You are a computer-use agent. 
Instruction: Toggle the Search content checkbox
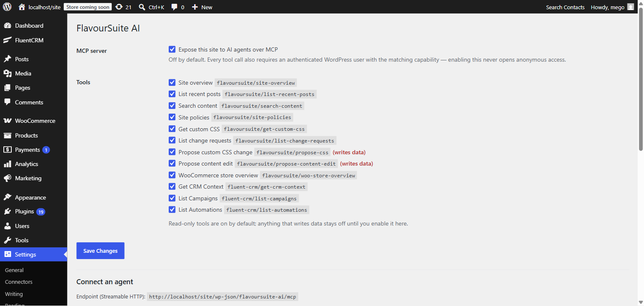(x=172, y=106)
